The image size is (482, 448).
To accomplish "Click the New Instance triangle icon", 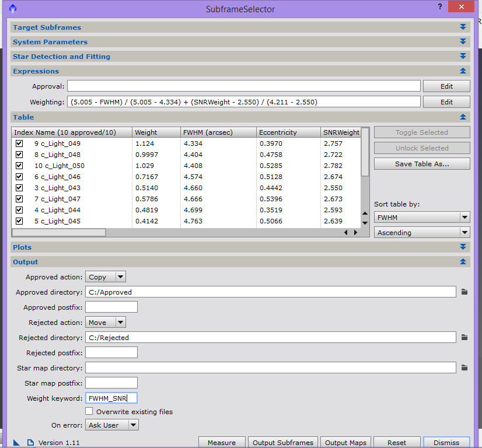I will (x=16, y=443).
